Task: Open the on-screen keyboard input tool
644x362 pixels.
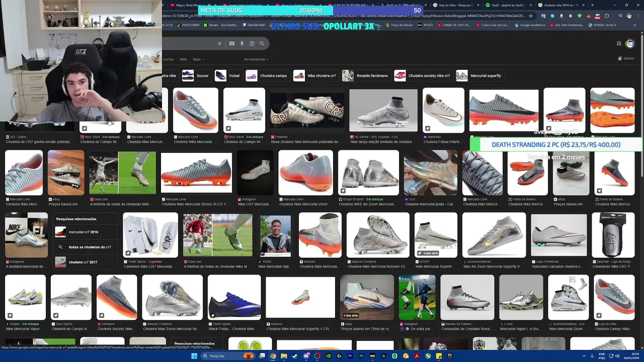Action: tap(232, 44)
